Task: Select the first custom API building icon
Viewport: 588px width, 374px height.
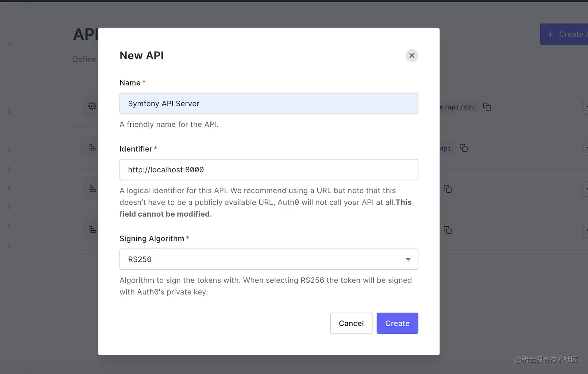Action: coord(92,147)
